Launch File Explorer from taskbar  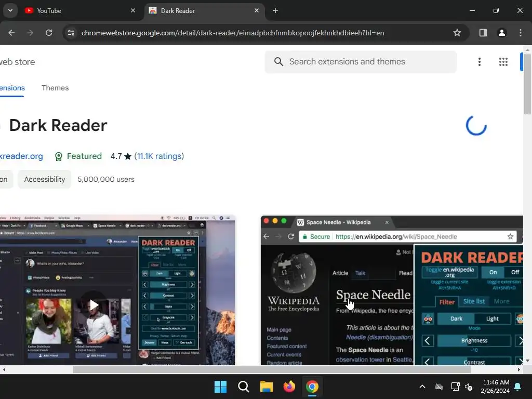click(x=267, y=387)
